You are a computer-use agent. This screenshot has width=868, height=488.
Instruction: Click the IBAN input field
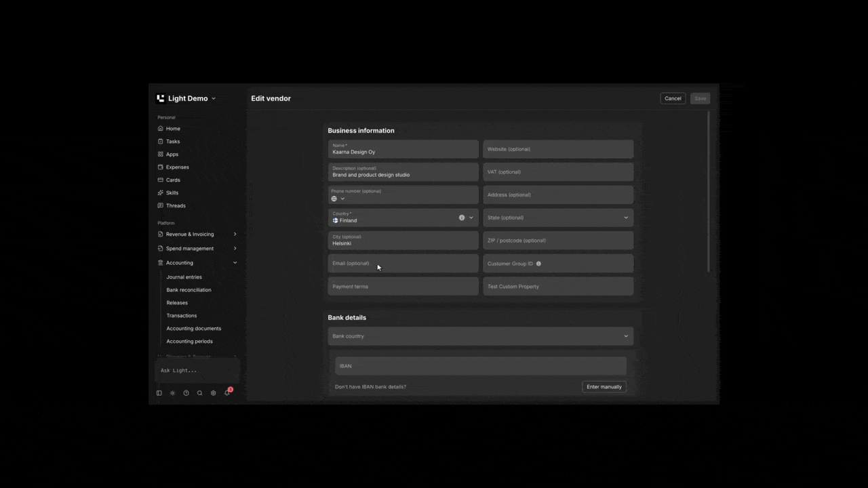(x=481, y=366)
